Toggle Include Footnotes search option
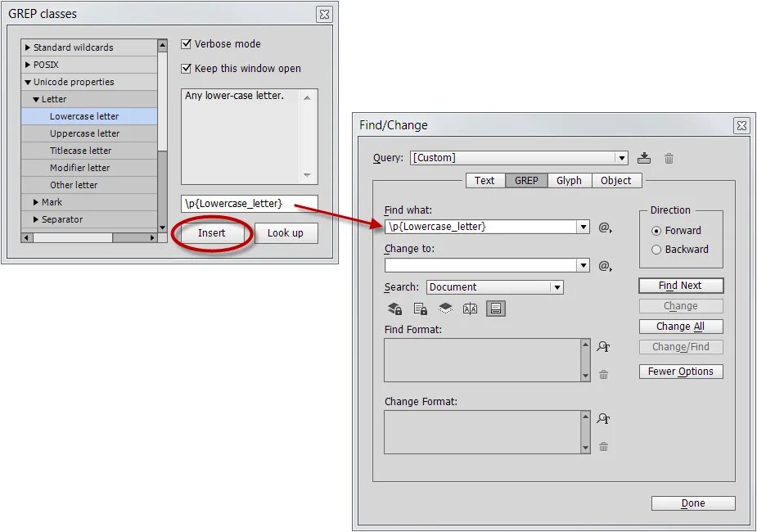757x532 pixels. [496, 309]
